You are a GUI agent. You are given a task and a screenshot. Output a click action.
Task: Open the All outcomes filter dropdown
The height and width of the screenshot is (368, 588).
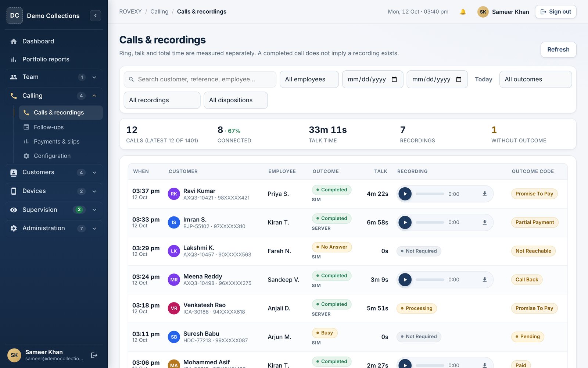pos(535,79)
